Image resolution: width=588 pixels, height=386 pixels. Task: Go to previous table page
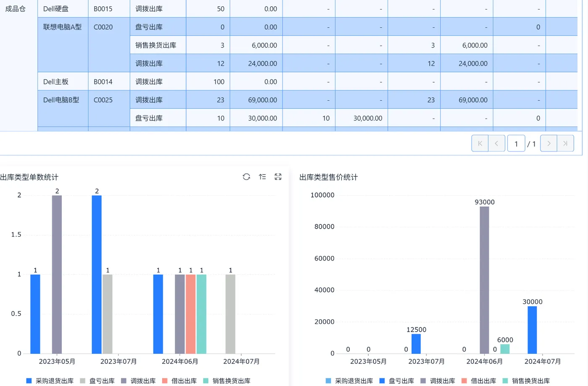497,143
